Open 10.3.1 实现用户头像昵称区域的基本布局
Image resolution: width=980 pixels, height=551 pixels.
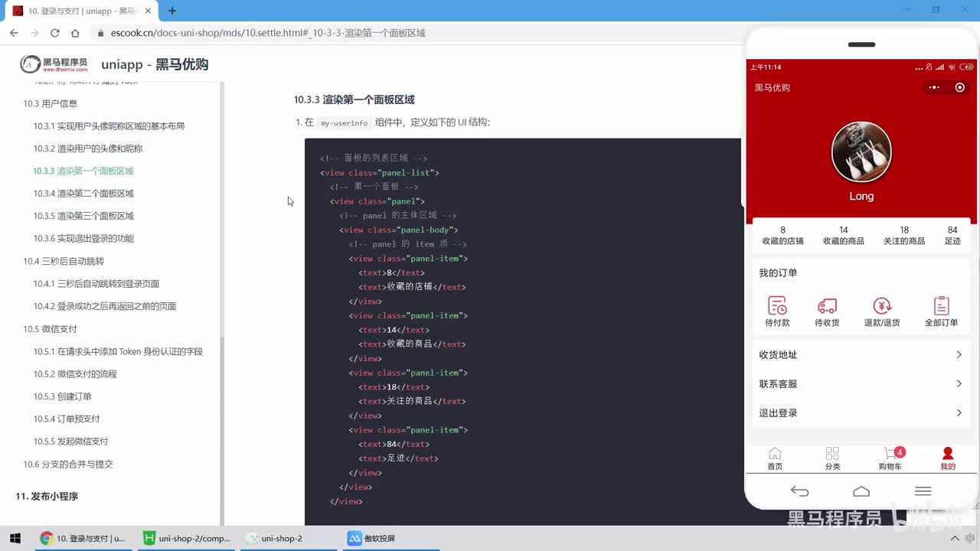tap(109, 126)
